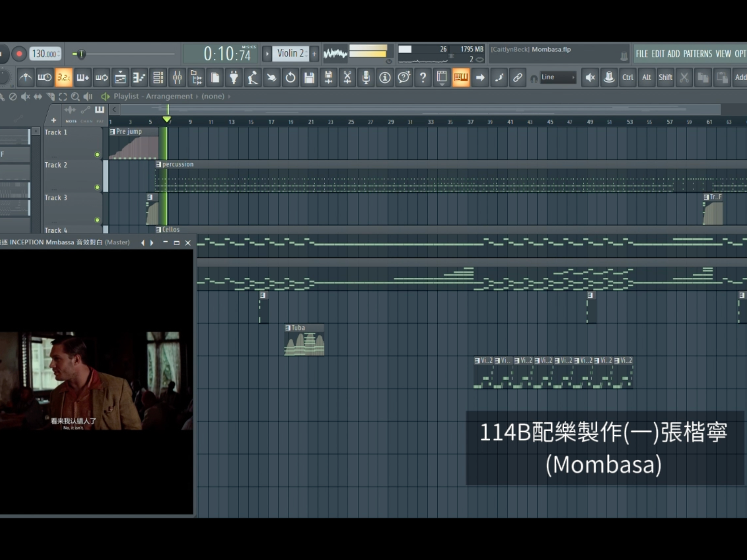Click the Ctrl modifier button
This screenshot has width=747, height=560.
[x=628, y=77]
